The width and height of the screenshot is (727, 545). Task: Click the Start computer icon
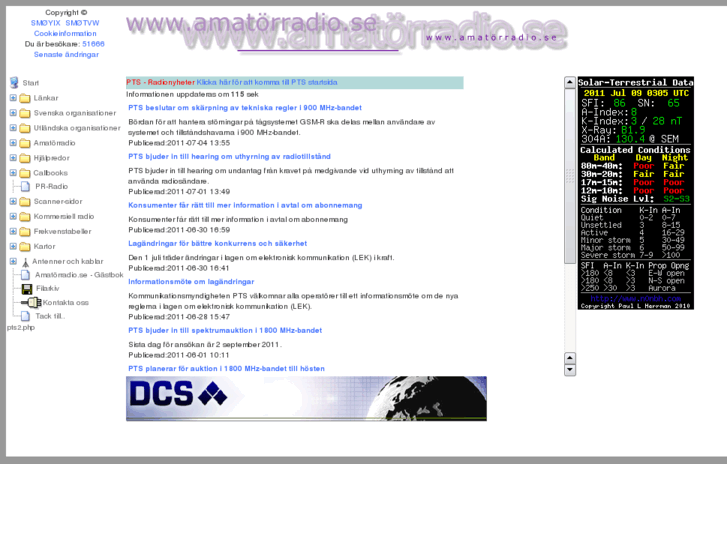click(x=14, y=83)
